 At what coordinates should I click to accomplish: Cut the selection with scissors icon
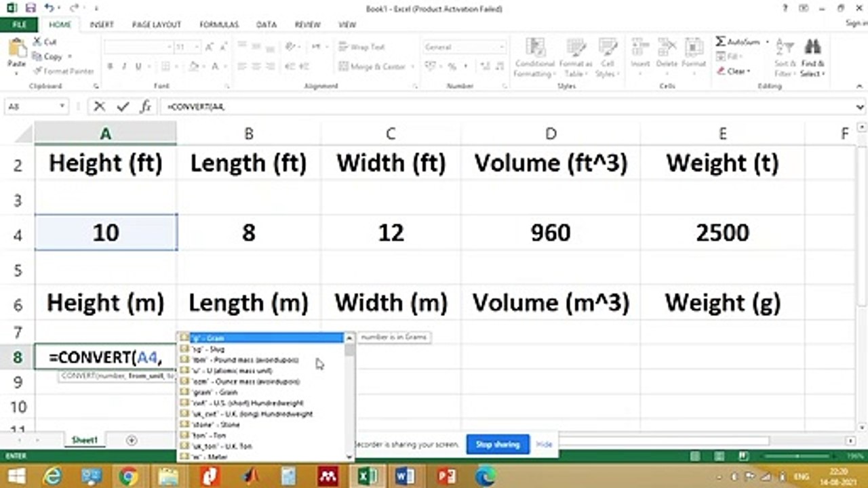(37, 42)
